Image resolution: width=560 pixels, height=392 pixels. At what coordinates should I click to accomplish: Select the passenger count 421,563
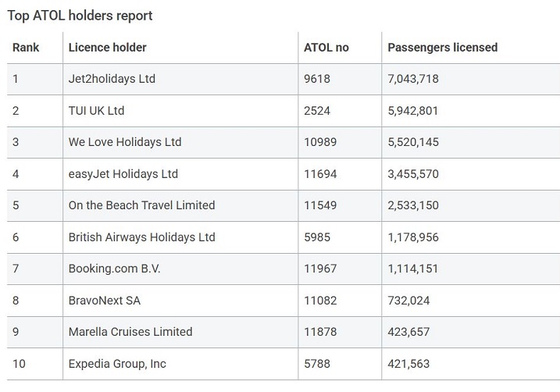point(408,364)
